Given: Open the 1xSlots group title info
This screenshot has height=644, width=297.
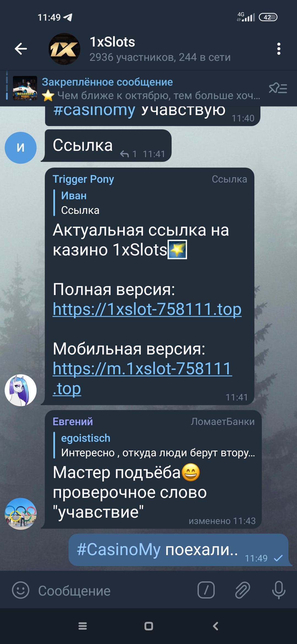Looking at the screenshot, I should 160,49.
